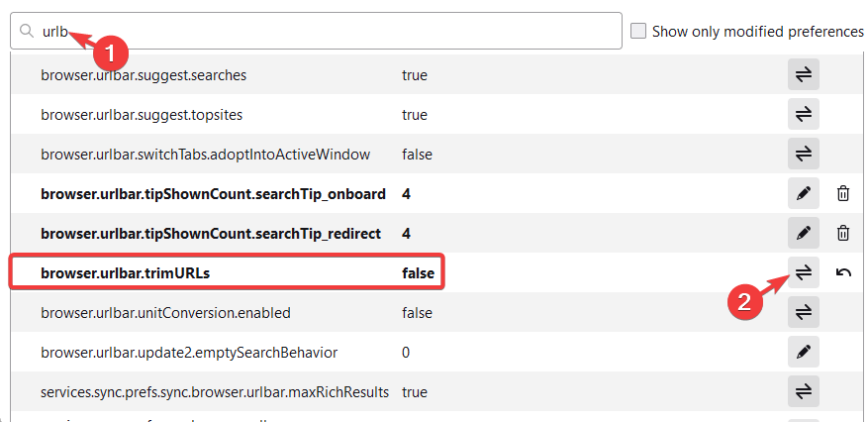
Task: Delete the searchTip_onboard preference
Action: (x=843, y=193)
